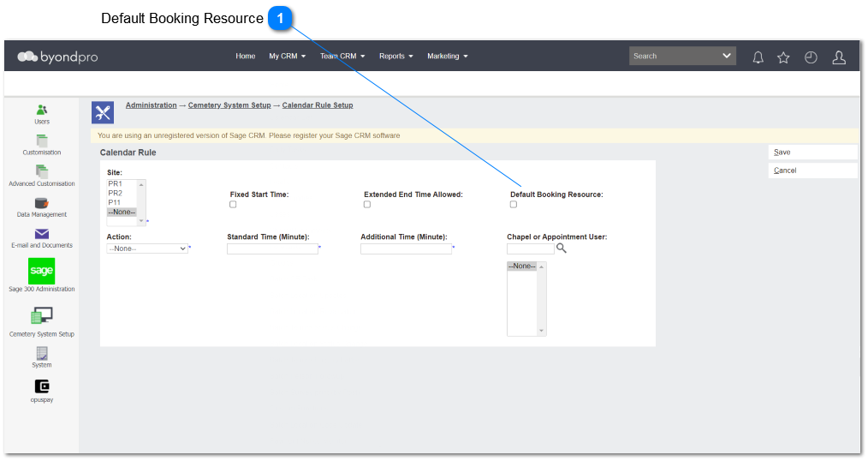Click Site list scrollbar down arrow
Image resolution: width=868 pixels, height=461 pixels.
coord(141,221)
